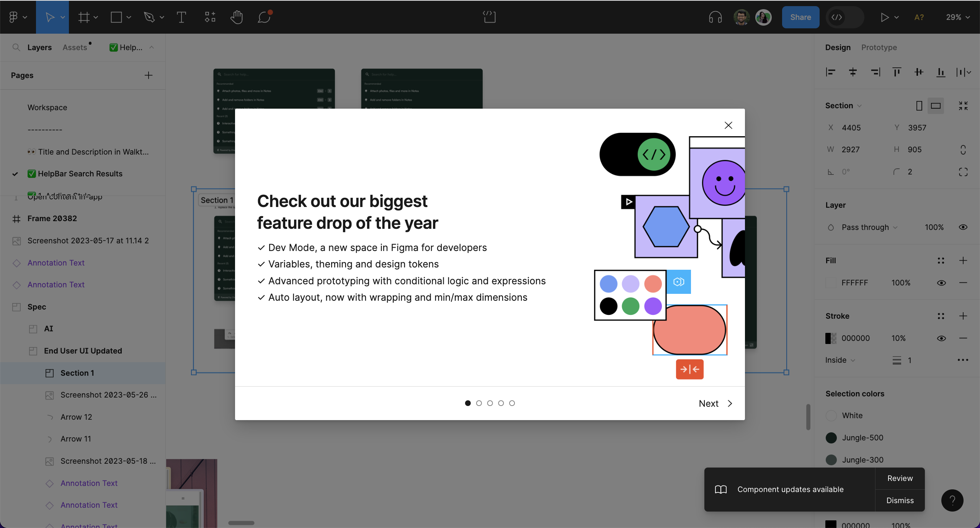Toggle stroke visibility eye icon
980x528 pixels.
click(941, 338)
